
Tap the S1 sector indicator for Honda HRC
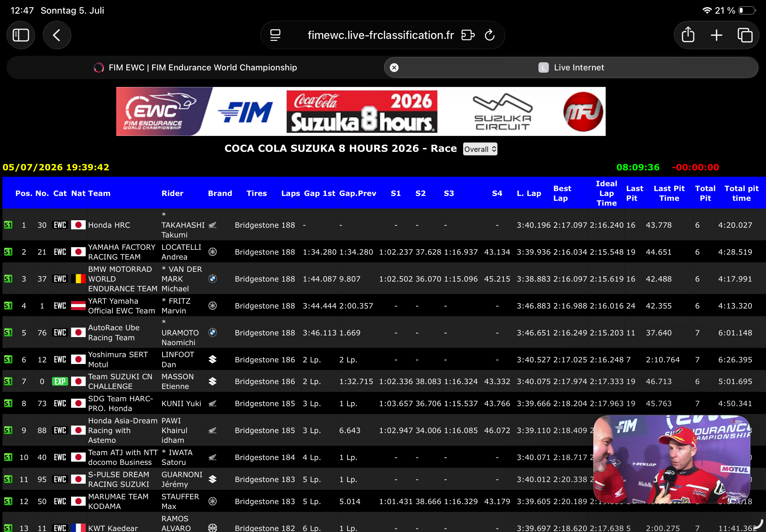pyautogui.click(x=8, y=225)
